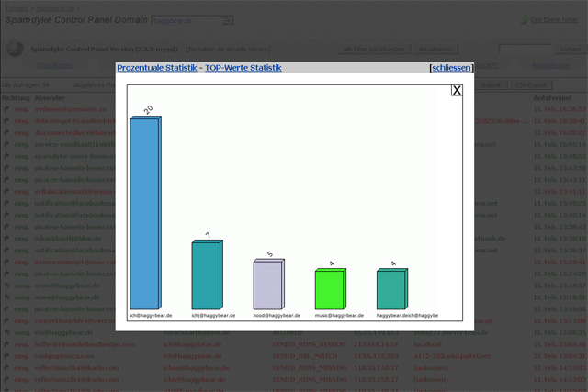Click the direction arrow for the tuidquq@unca.com row

[x=6, y=356]
